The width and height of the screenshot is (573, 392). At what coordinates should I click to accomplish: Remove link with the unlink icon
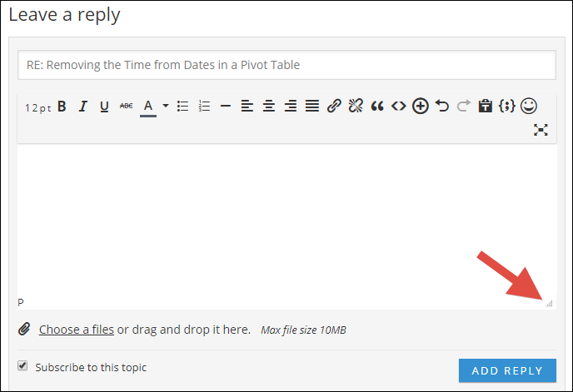point(356,106)
